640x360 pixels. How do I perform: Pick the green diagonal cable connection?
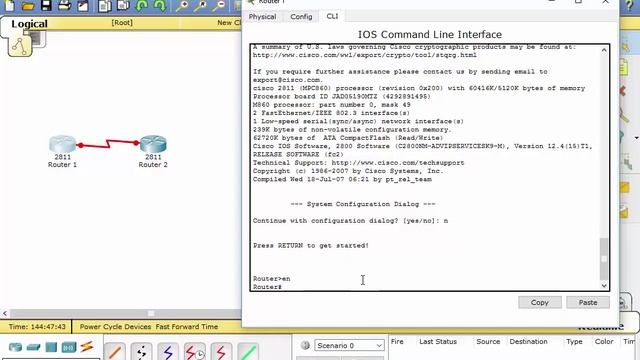point(248,351)
